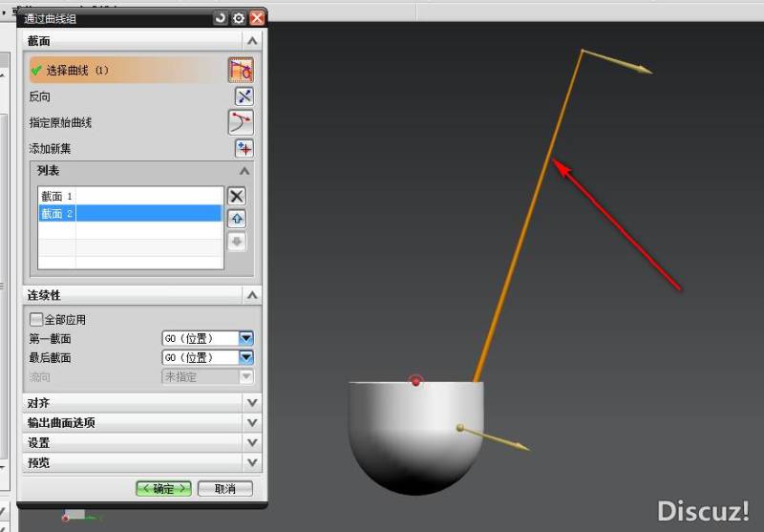Screen dimensions: 764x532
Task: Collapse the 截面 section
Action: [252, 41]
